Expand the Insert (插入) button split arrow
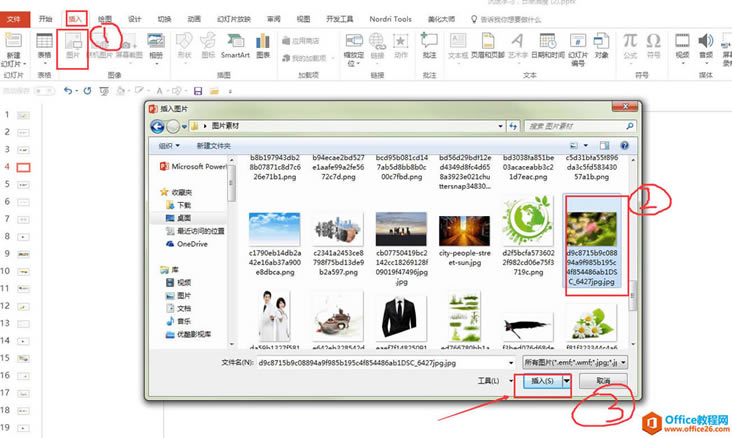Screen dimensions: 732x438 pos(566,381)
